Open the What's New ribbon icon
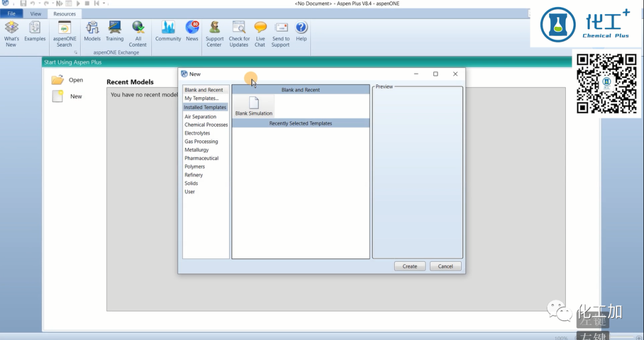This screenshot has width=644, height=340. tap(11, 33)
